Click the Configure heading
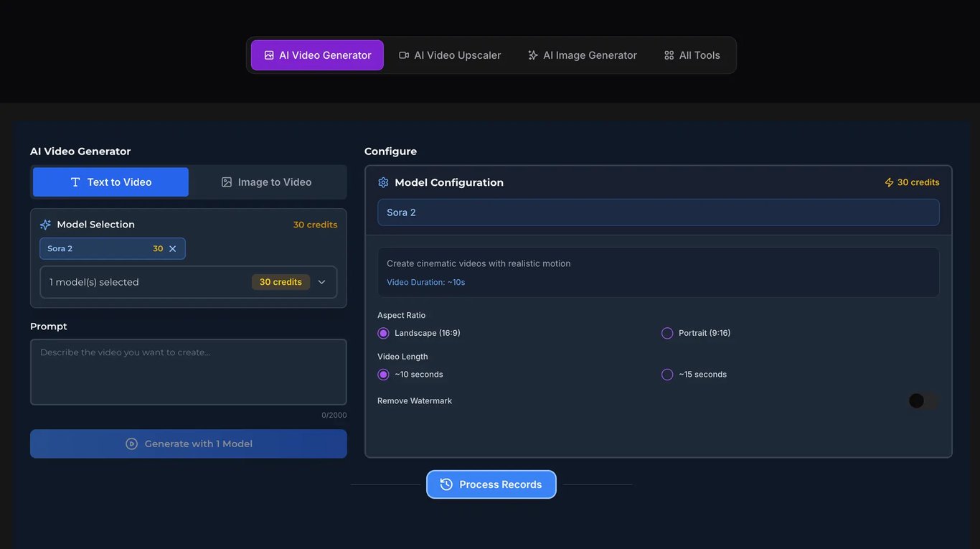 [x=390, y=151]
